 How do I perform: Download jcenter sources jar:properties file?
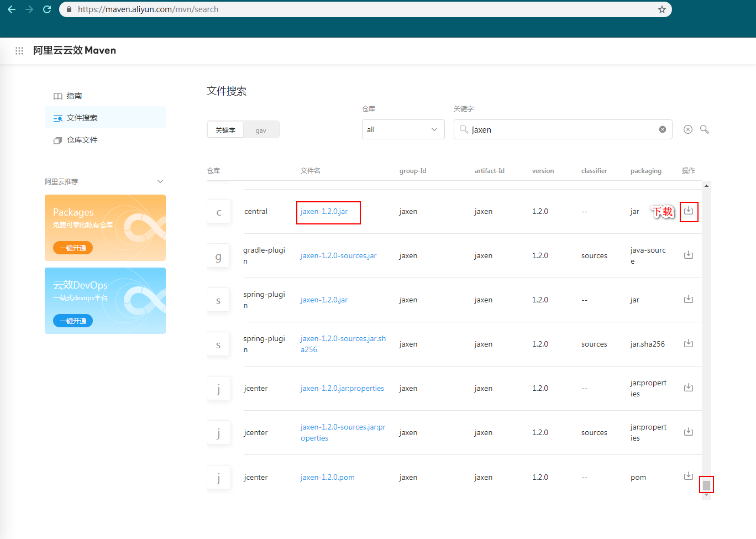[689, 432]
